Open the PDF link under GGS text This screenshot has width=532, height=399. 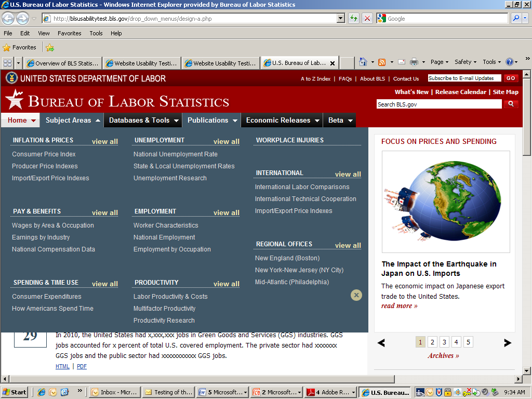point(82,366)
